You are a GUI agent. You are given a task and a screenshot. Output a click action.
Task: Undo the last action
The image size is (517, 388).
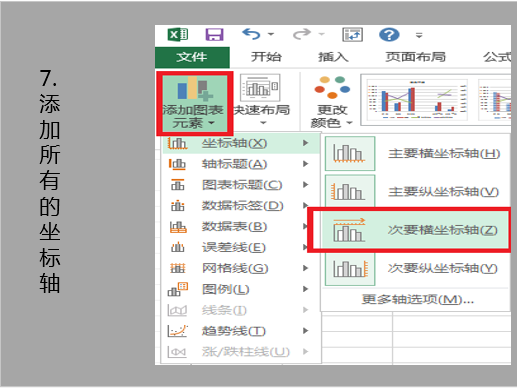click(x=251, y=34)
